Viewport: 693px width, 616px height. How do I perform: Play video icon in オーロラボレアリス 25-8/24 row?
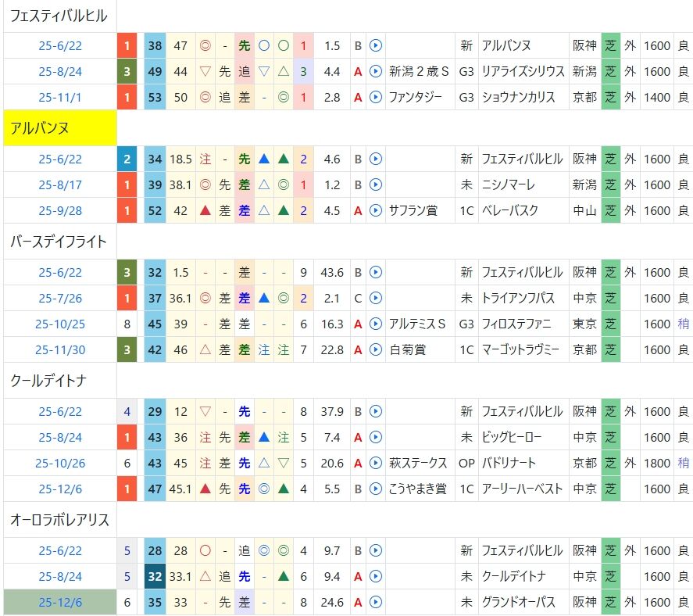[376, 577]
